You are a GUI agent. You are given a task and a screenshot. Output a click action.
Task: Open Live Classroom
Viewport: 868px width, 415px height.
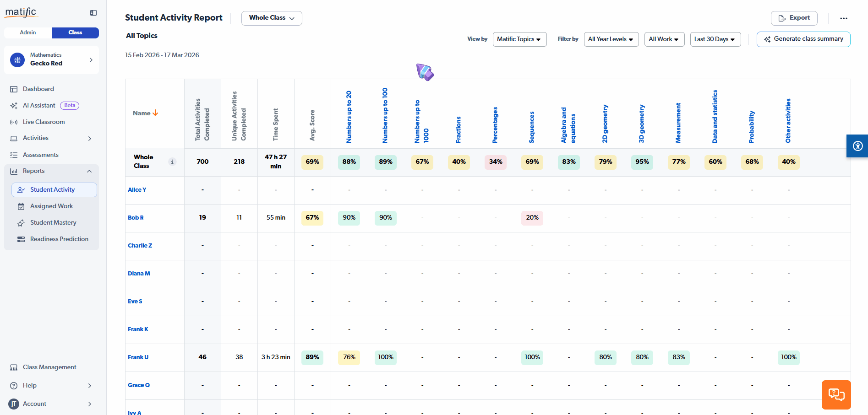43,122
